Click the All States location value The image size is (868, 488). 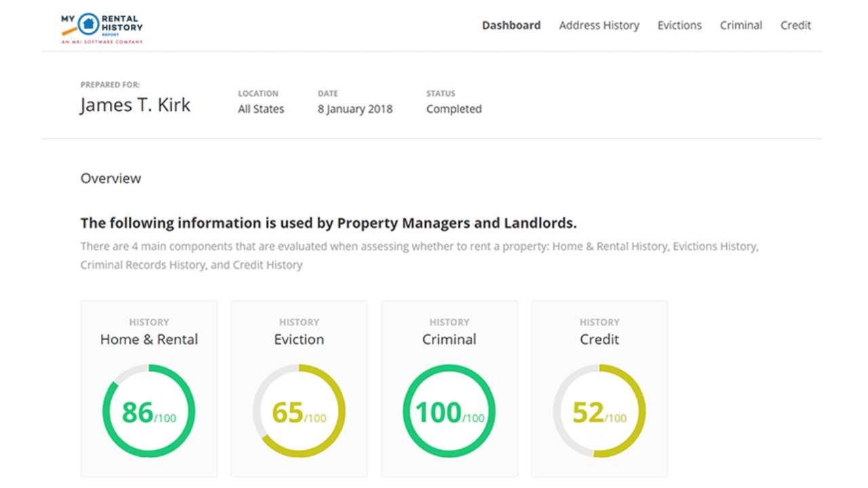click(x=261, y=109)
